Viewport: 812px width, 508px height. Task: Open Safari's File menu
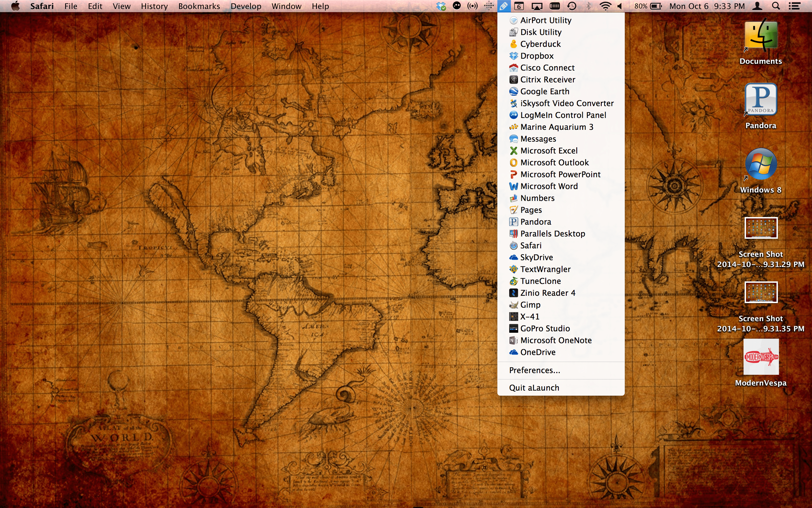click(x=71, y=6)
